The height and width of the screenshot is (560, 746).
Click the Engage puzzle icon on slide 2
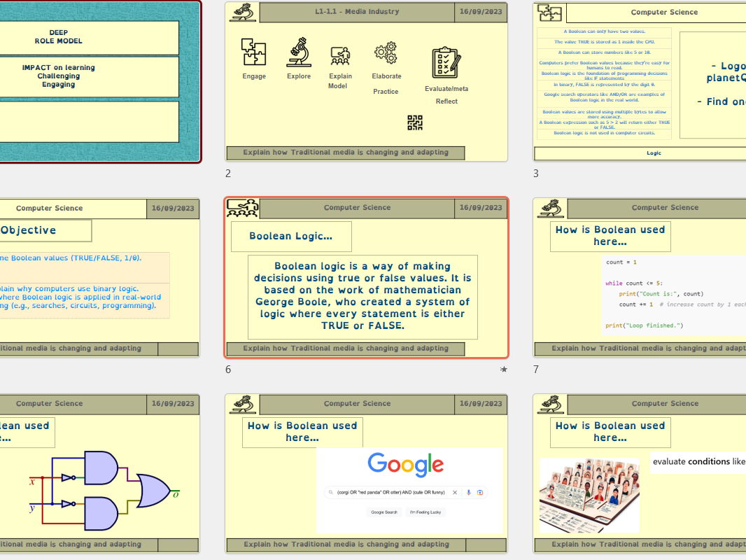pos(253,52)
